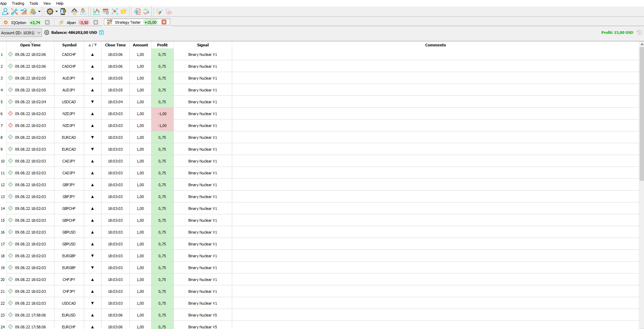
Task: Click the green status icon in row 5
Action: pos(10,102)
